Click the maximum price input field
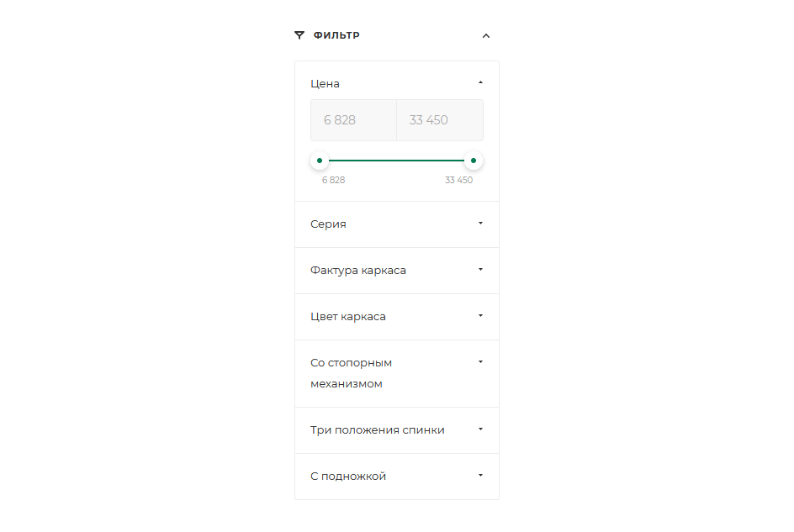Viewport: 794px width, 532px height. point(439,120)
